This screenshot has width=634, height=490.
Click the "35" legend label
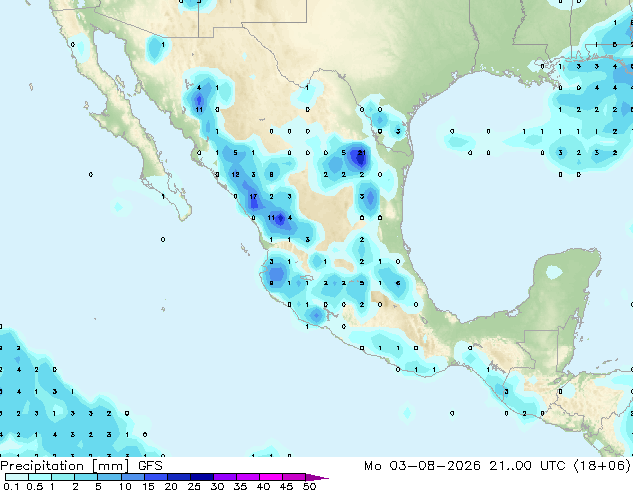240,486
